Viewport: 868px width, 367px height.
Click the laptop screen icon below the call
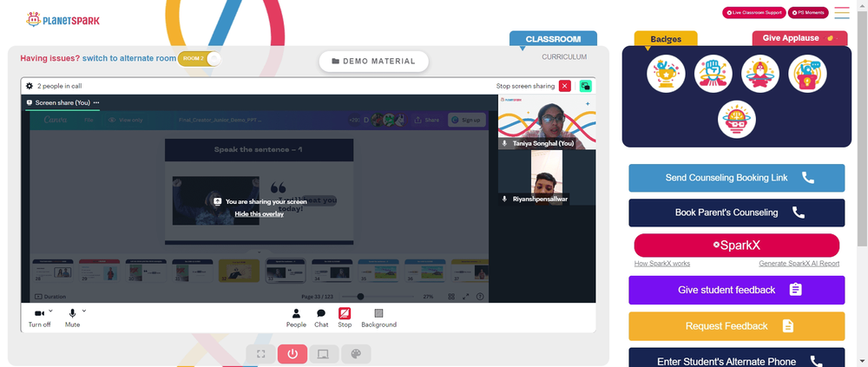coord(324,354)
